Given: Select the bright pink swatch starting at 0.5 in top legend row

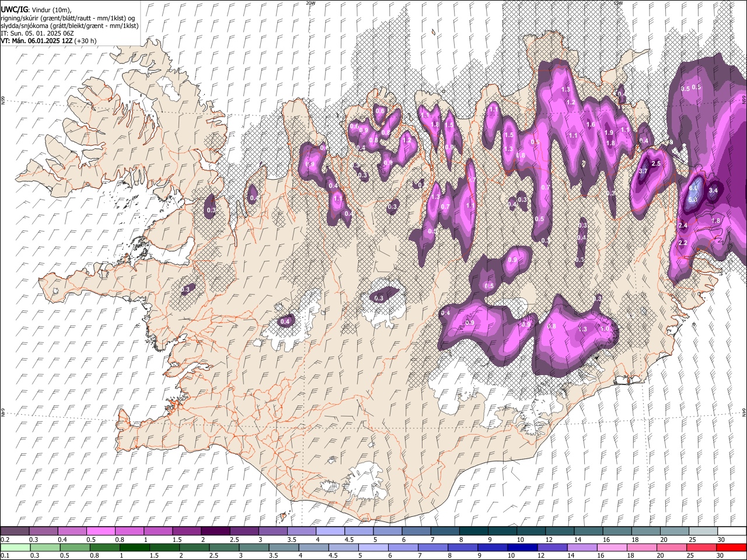Looking at the screenshot, I should coord(100,531).
